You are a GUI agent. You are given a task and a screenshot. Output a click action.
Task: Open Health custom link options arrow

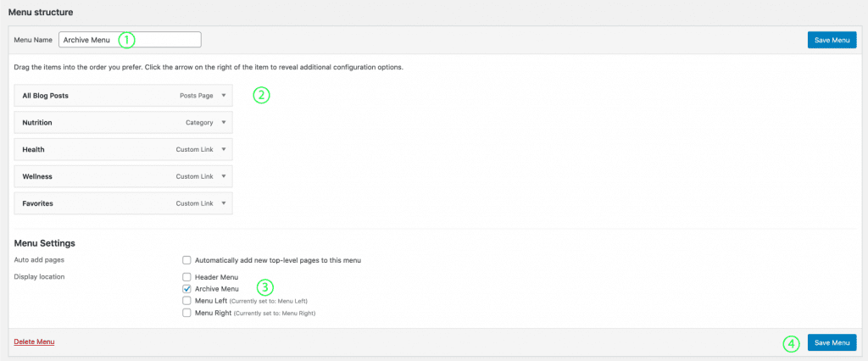click(223, 150)
